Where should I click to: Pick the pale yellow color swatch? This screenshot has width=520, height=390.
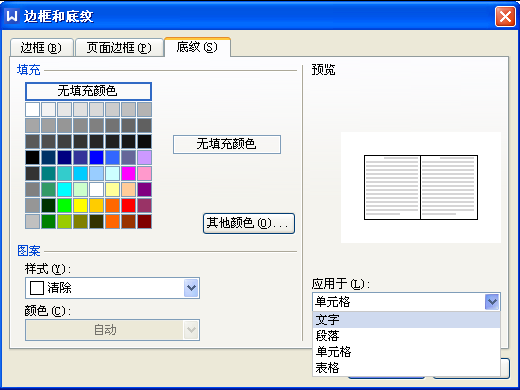pos(112,189)
